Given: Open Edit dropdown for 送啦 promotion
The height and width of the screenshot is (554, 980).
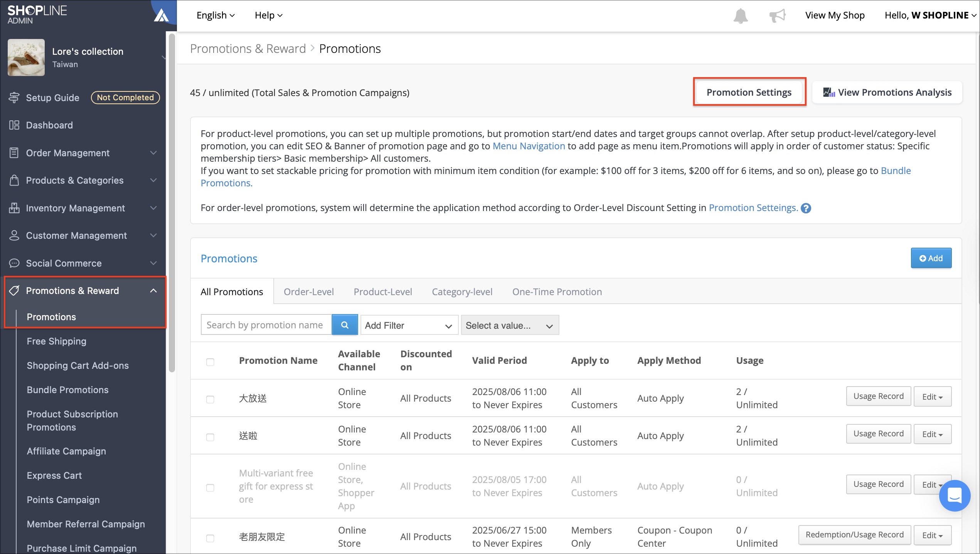Looking at the screenshot, I should point(932,434).
